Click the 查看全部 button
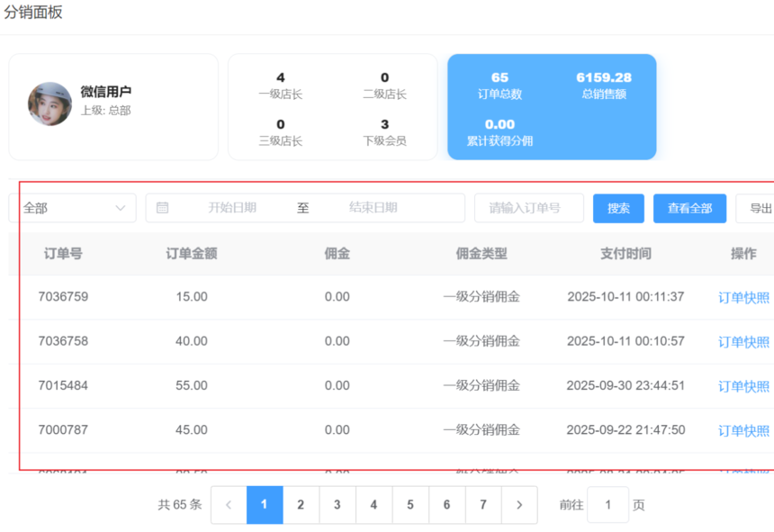This screenshot has width=774, height=532. pos(689,208)
